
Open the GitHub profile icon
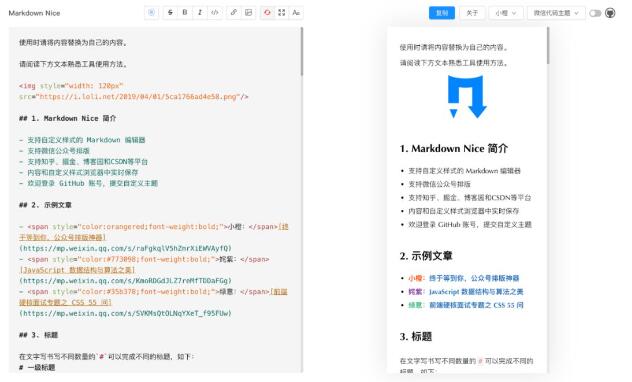(x=610, y=13)
